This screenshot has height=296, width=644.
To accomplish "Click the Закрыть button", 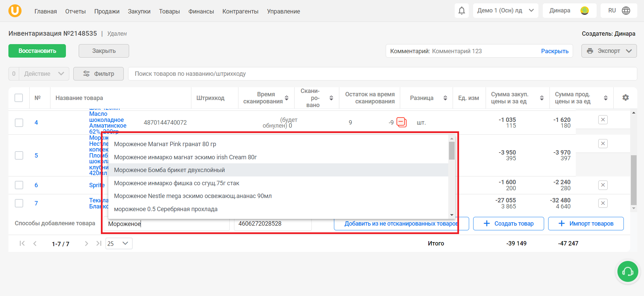I will (104, 51).
